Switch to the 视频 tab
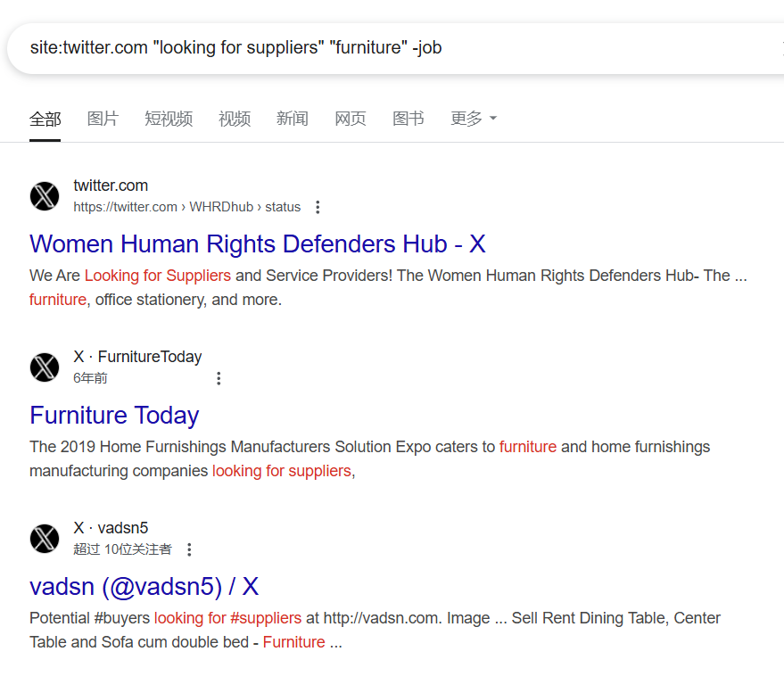 [235, 119]
